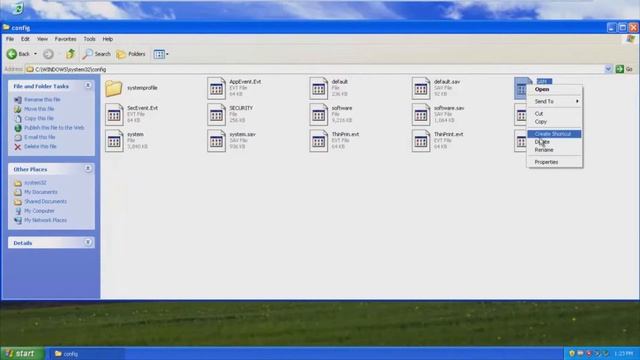Select the systemprofile folder

[131, 88]
